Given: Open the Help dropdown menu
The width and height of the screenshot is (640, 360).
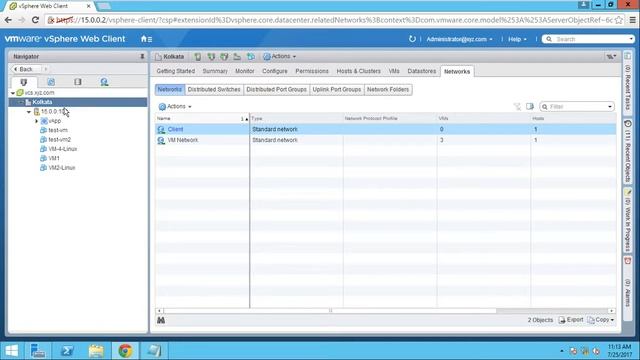Looking at the screenshot, I should point(517,39).
